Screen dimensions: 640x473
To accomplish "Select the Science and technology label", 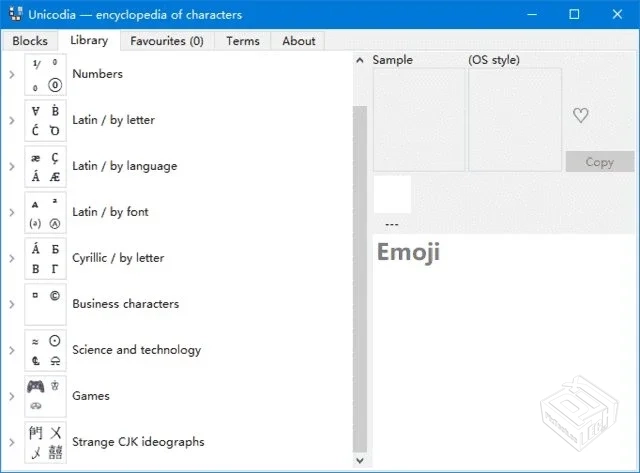I will point(136,350).
